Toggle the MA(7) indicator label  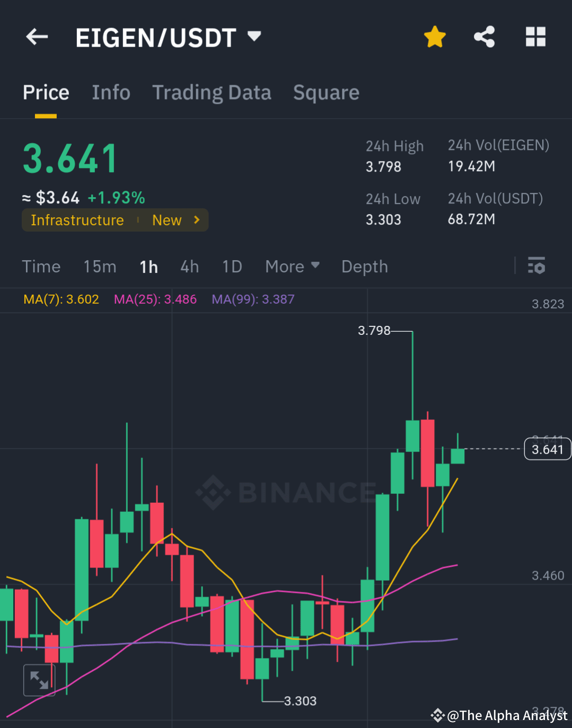(61, 299)
